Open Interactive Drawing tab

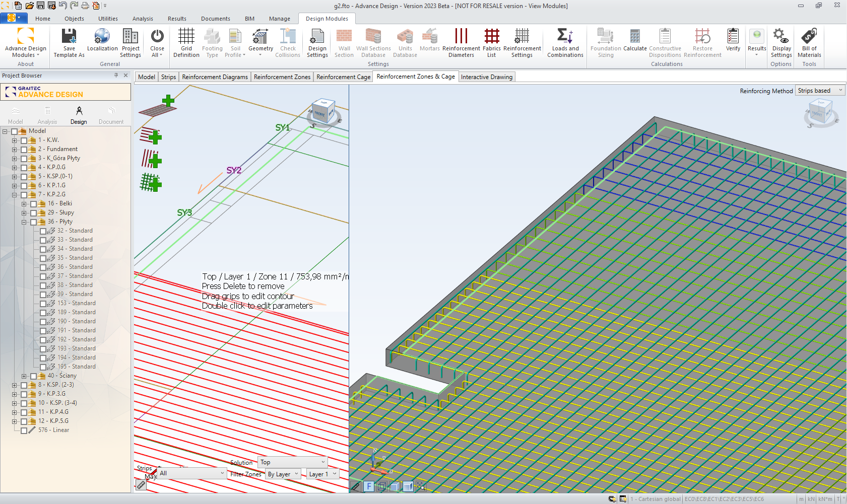pyautogui.click(x=487, y=77)
